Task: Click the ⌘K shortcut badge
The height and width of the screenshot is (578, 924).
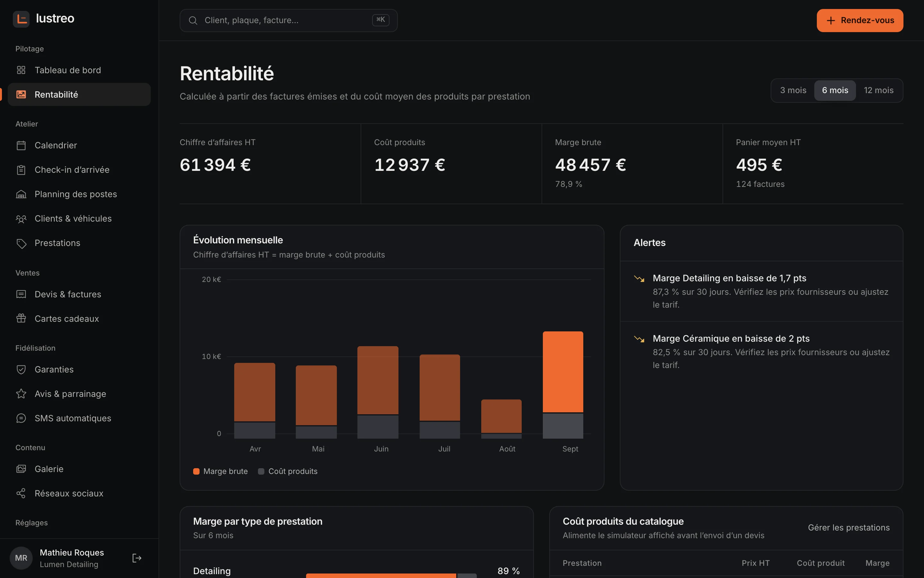Action: (381, 20)
